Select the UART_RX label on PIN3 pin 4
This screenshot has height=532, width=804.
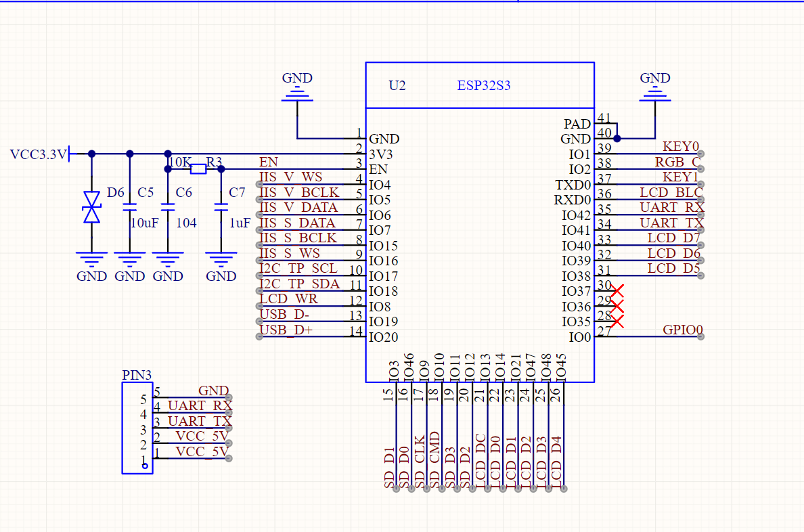pos(200,406)
